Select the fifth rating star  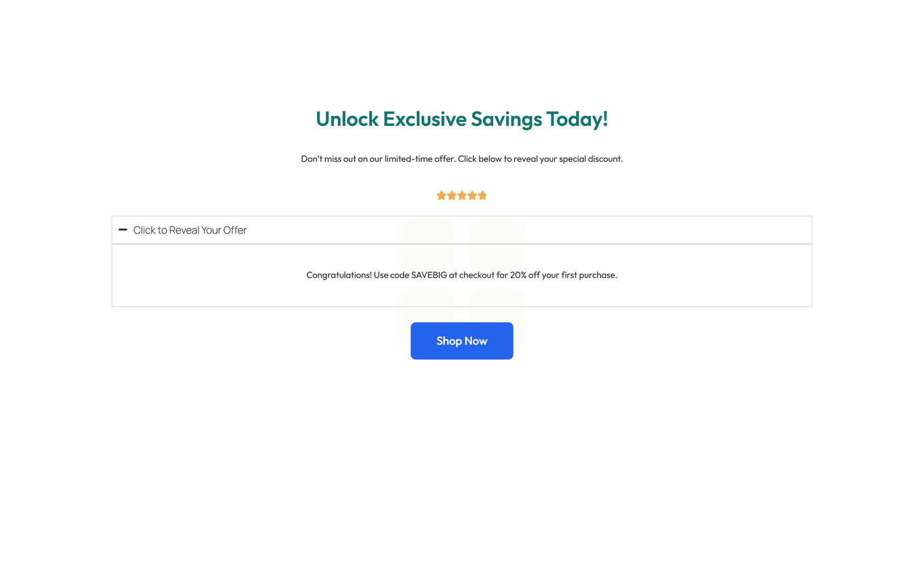pos(483,196)
